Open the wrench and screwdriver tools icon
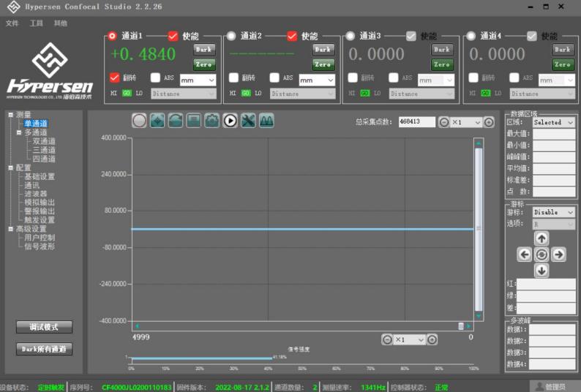The height and width of the screenshot is (392, 581). coord(248,121)
